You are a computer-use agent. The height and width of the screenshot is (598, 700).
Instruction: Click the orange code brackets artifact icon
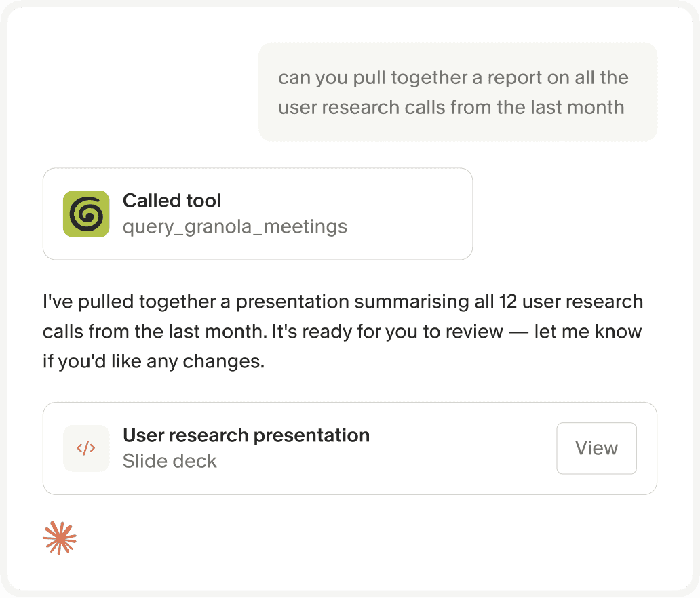coord(86,448)
